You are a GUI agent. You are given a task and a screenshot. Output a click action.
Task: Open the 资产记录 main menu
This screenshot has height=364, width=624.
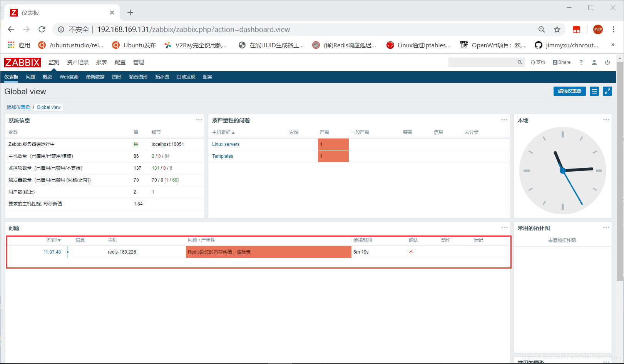point(78,62)
